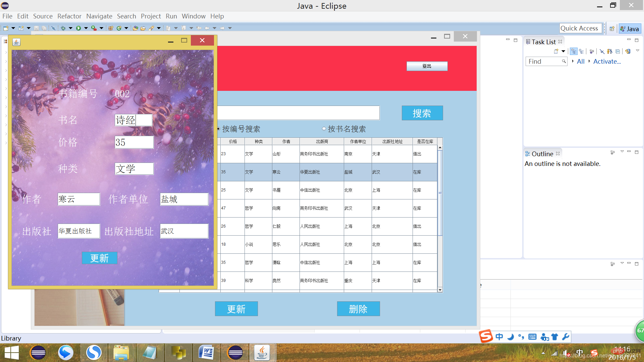Viewport: 644px width, 362px height.
Task: Click the New Task icon in Task List
Action: point(556,51)
